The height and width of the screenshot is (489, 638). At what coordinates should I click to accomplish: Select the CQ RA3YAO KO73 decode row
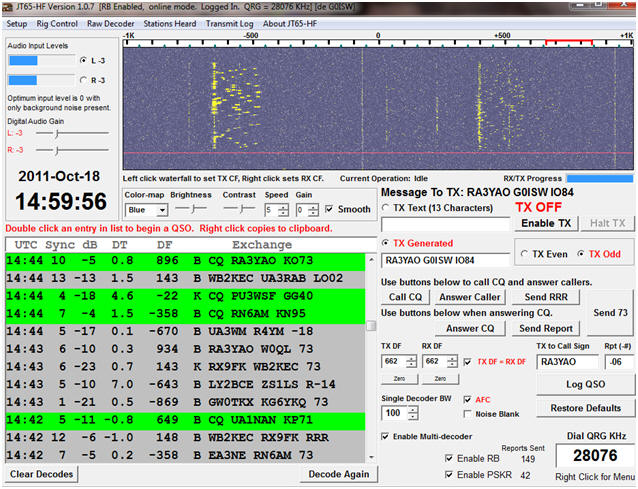[x=185, y=261]
